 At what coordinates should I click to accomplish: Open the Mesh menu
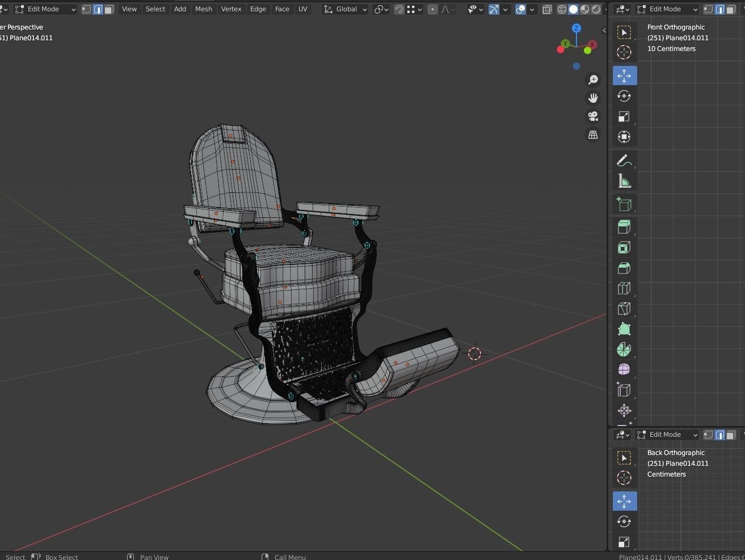[204, 9]
